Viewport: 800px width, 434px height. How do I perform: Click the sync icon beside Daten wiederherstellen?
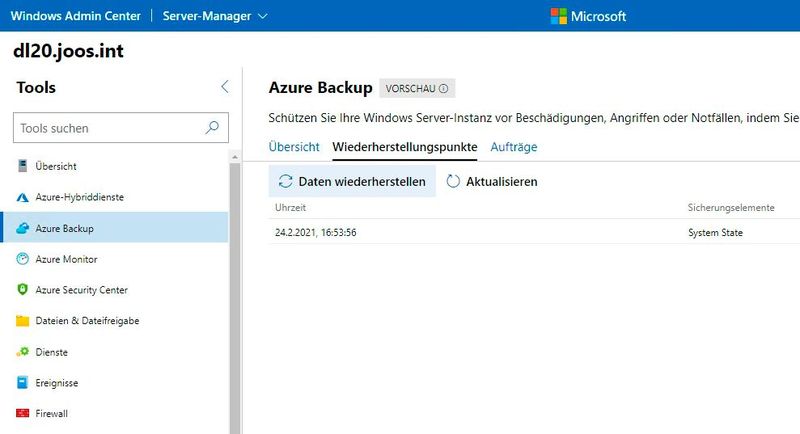click(285, 181)
